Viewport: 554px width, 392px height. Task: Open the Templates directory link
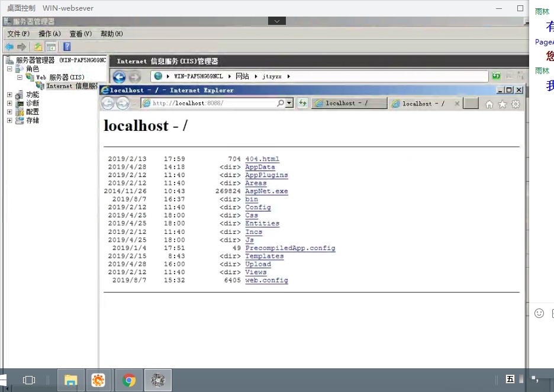click(x=264, y=256)
